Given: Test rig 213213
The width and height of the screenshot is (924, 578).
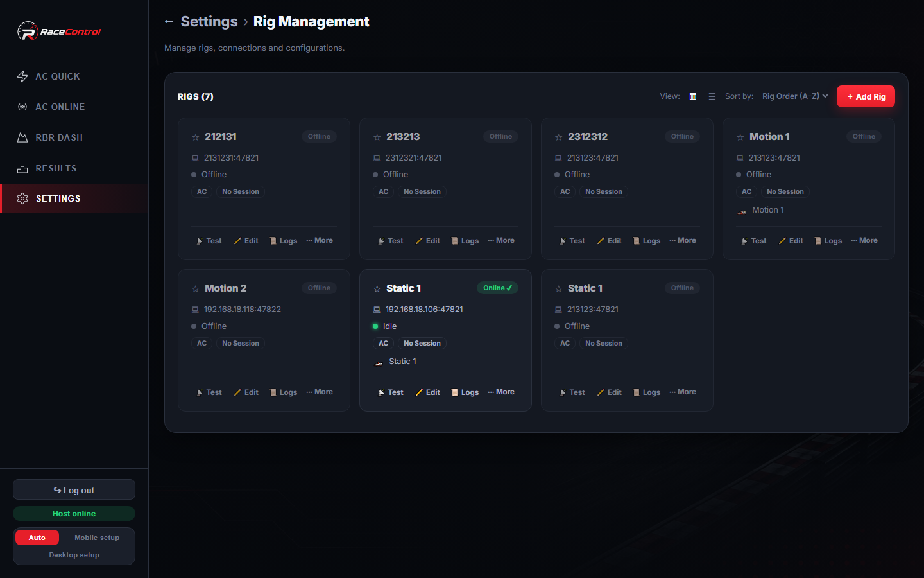Looking at the screenshot, I should point(391,241).
